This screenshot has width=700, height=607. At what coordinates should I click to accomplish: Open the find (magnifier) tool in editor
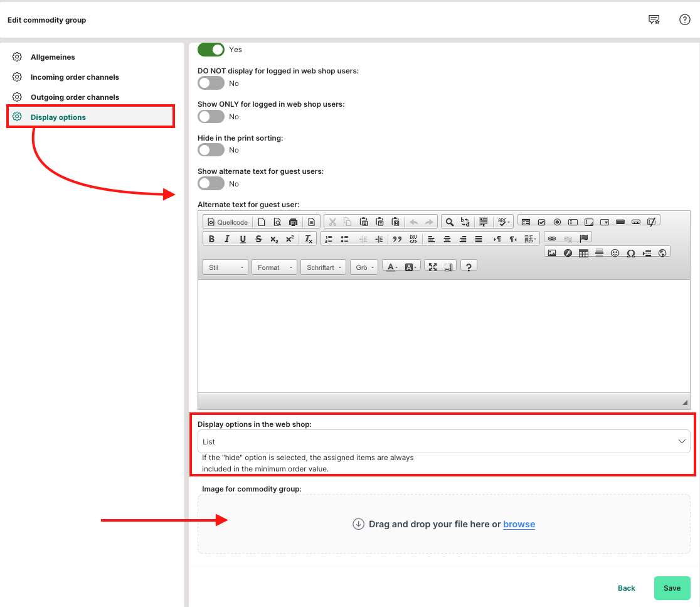(x=449, y=222)
